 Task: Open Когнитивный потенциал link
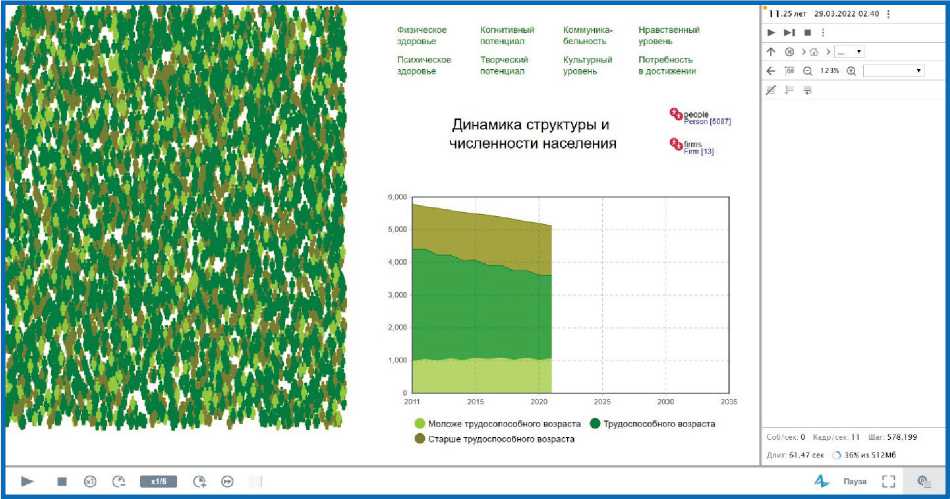(x=507, y=35)
